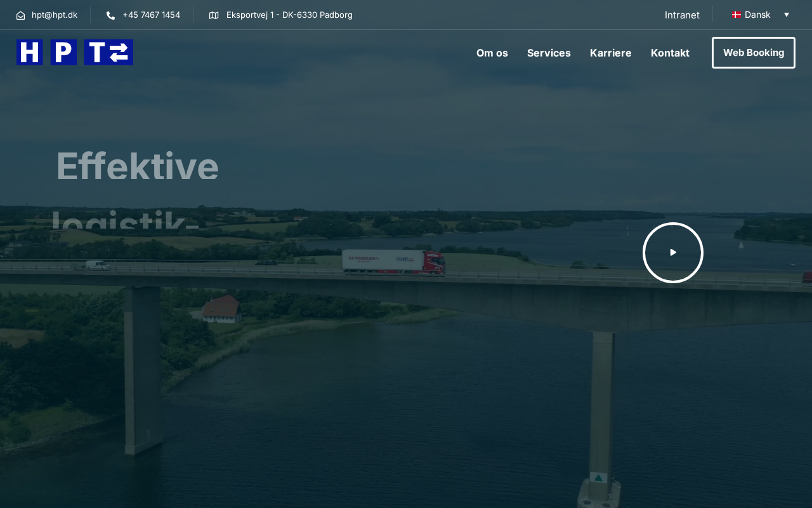Open the Dansk language dropdown
This screenshot has width=812, height=508.
click(x=761, y=15)
